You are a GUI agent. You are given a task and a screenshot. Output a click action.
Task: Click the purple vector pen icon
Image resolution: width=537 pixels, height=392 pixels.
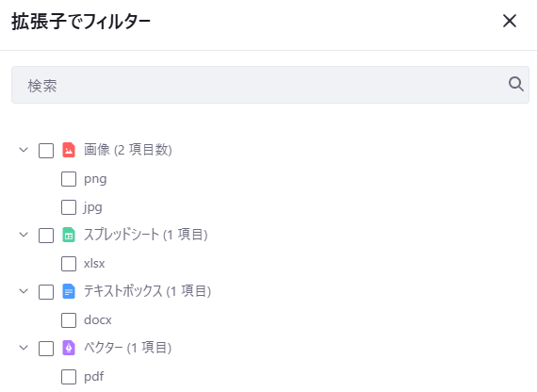coord(69,348)
